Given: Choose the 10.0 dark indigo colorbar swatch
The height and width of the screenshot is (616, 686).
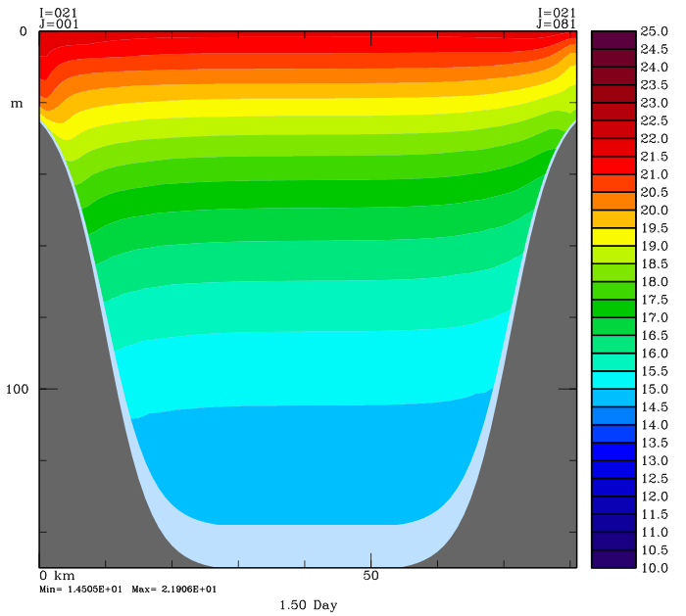Looking at the screenshot, I should 613,559.
